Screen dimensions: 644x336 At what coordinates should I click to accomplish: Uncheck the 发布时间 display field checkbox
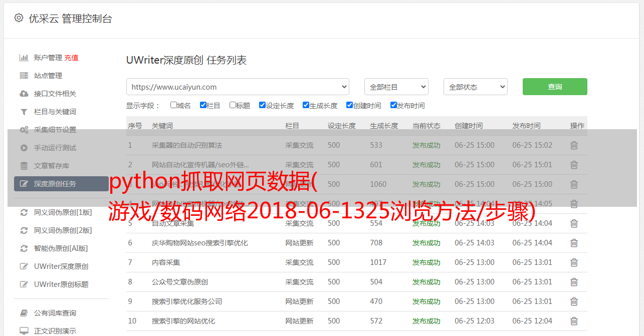click(x=393, y=105)
